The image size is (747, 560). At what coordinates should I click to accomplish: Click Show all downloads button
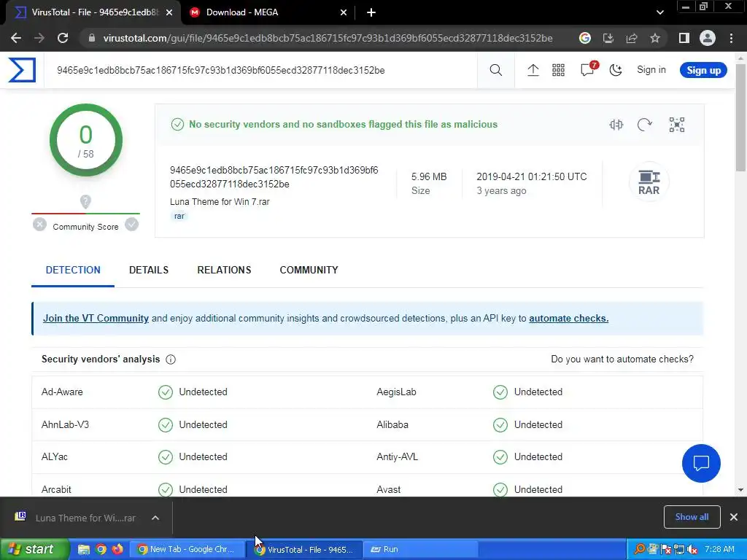tap(692, 517)
